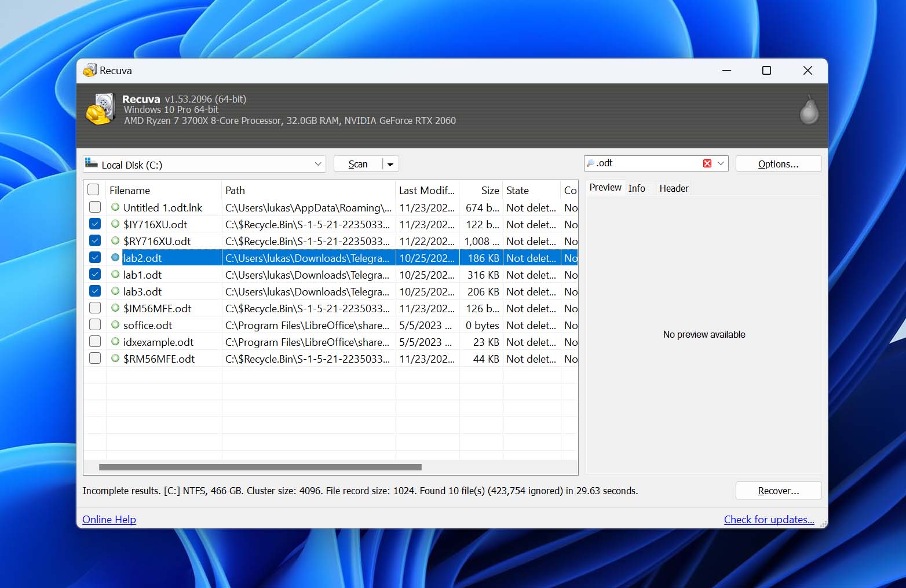Viewport: 906px width, 588px height.
Task: Sort by State column header
Action: (x=532, y=191)
